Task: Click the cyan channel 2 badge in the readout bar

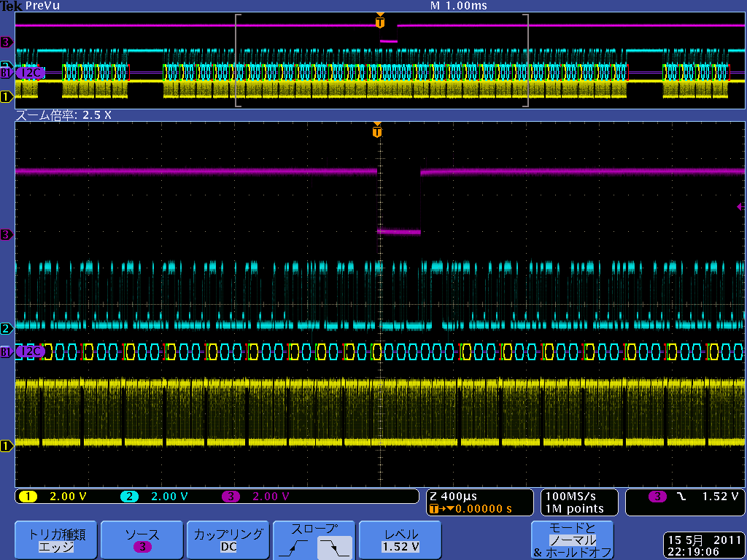Action: pyautogui.click(x=129, y=497)
